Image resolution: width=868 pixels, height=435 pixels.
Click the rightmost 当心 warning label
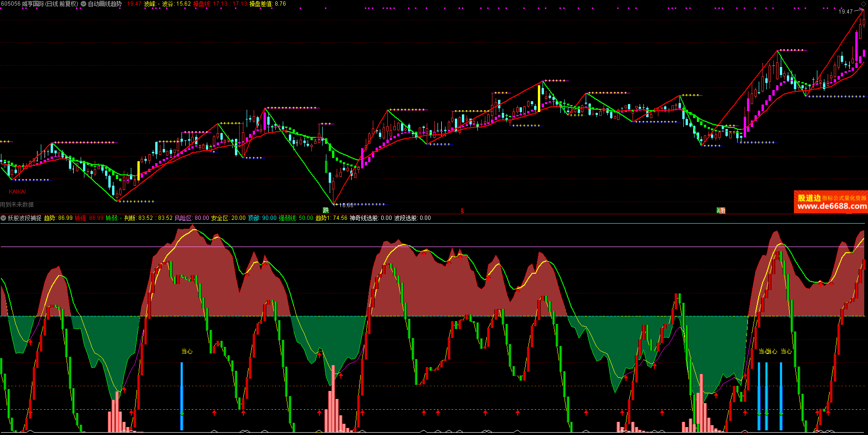(x=786, y=351)
